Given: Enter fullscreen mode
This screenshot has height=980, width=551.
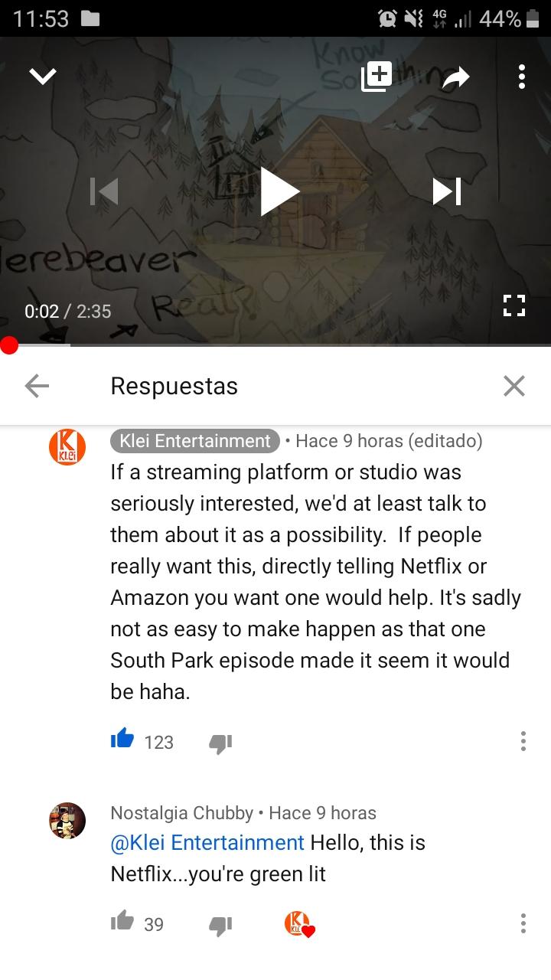Looking at the screenshot, I should (514, 306).
